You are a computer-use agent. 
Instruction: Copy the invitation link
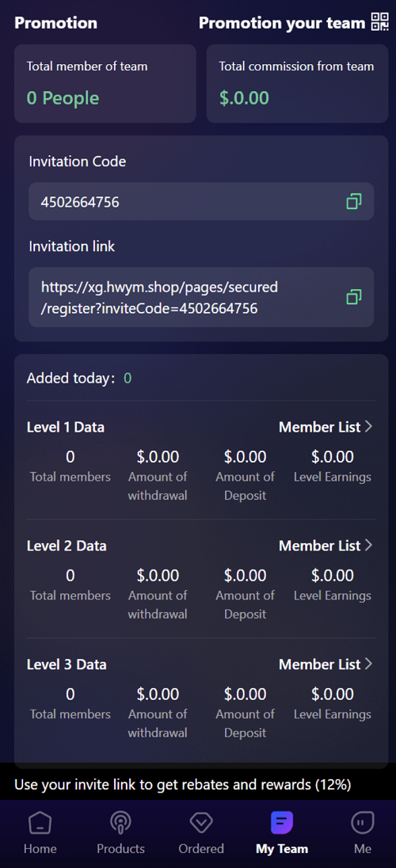coord(354,297)
